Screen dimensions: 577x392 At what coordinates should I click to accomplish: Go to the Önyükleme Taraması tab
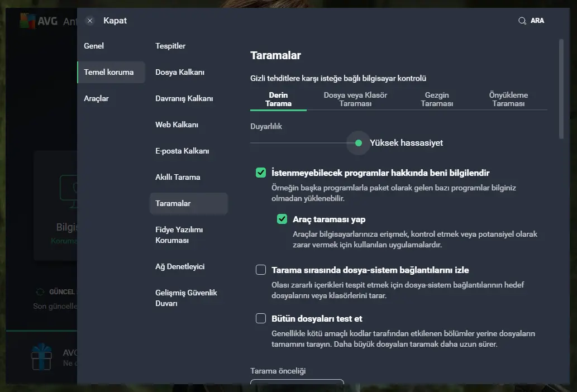pos(508,99)
